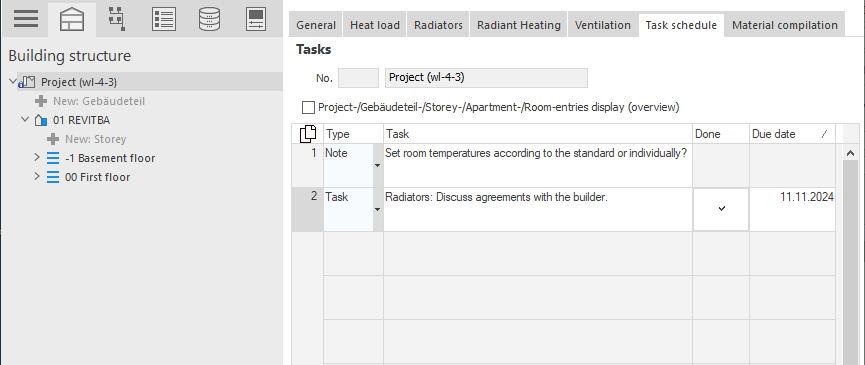Screen dimensions: 865x365
Task: Switch to the Material compilation tab
Action: point(784,25)
